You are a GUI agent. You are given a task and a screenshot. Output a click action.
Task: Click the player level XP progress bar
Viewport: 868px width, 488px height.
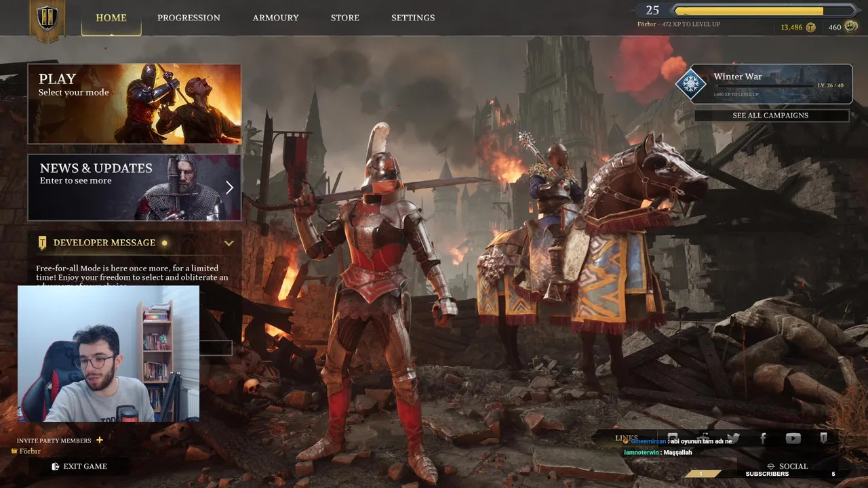(765, 10)
